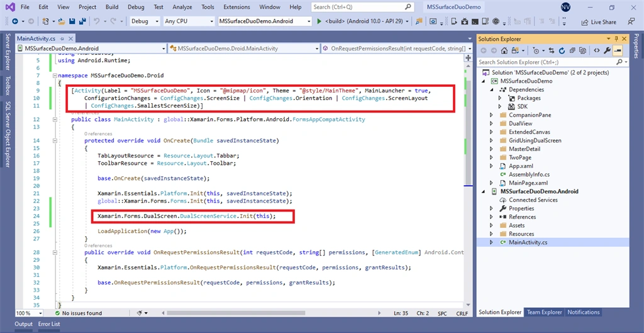Save the current file with Save icon
The width and height of the screenshot is (644, 333).
point(72,21)
